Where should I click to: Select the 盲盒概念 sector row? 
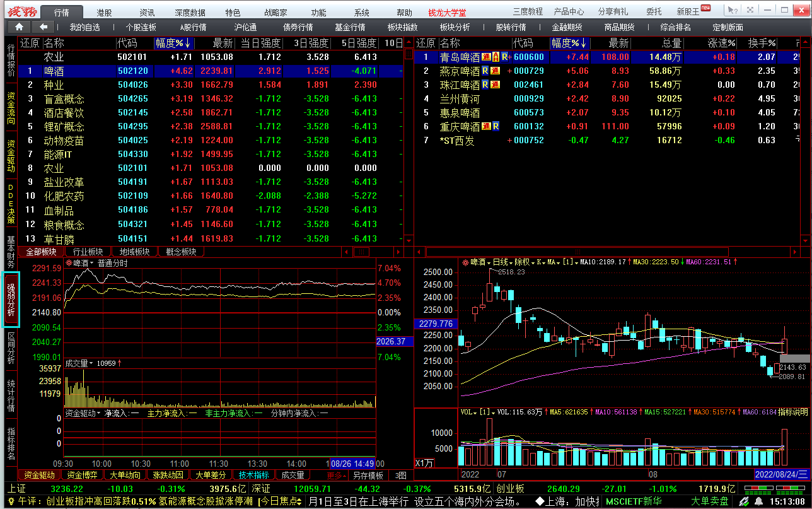coord(211,98)
